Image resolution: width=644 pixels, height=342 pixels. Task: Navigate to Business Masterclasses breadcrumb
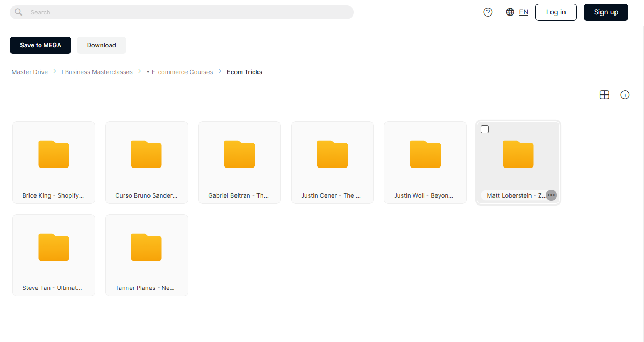point(97,72)
